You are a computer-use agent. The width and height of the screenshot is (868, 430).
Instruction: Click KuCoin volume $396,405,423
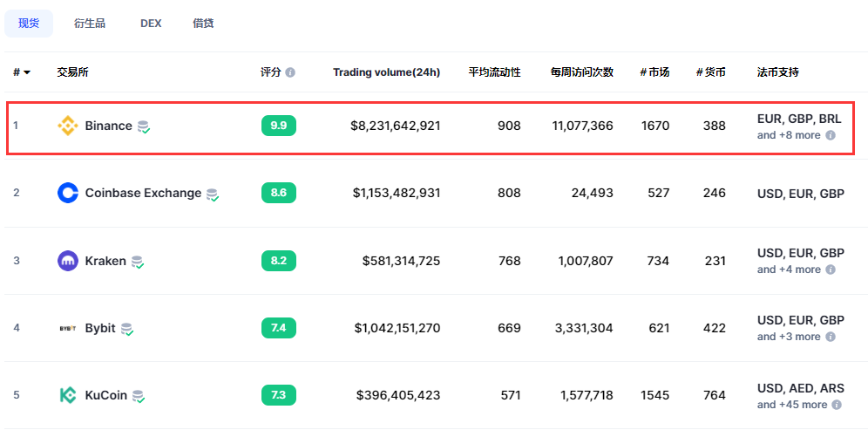pyautogui.click(x=398, y=395)
